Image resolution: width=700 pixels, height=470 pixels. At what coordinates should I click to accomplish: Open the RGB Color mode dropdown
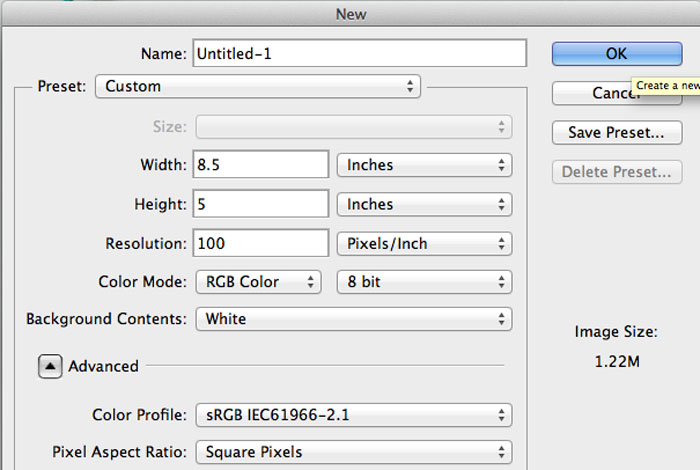tap(258, 282)
